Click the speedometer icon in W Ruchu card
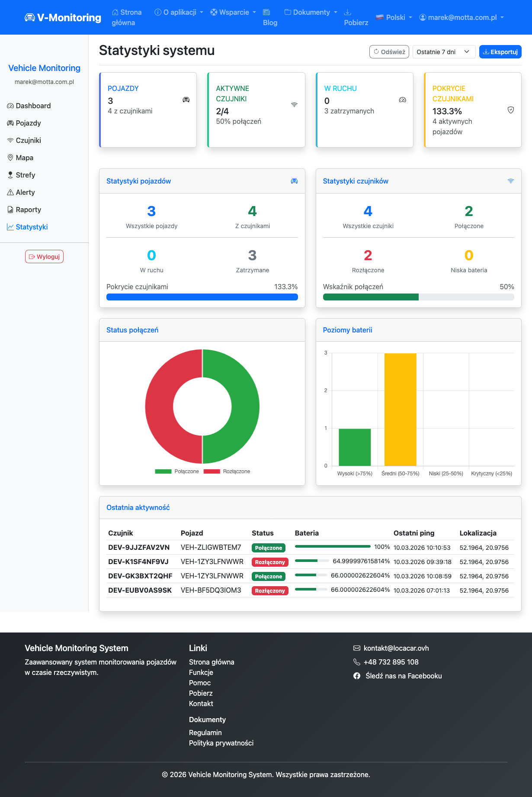This screenshot has height=797, width=532. 403,100
